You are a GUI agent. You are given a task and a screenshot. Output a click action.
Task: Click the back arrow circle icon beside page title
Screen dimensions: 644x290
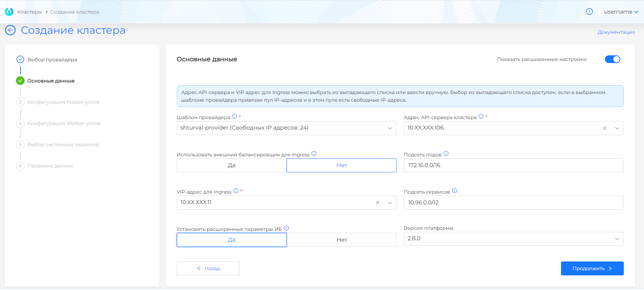[x=10, y=30]
